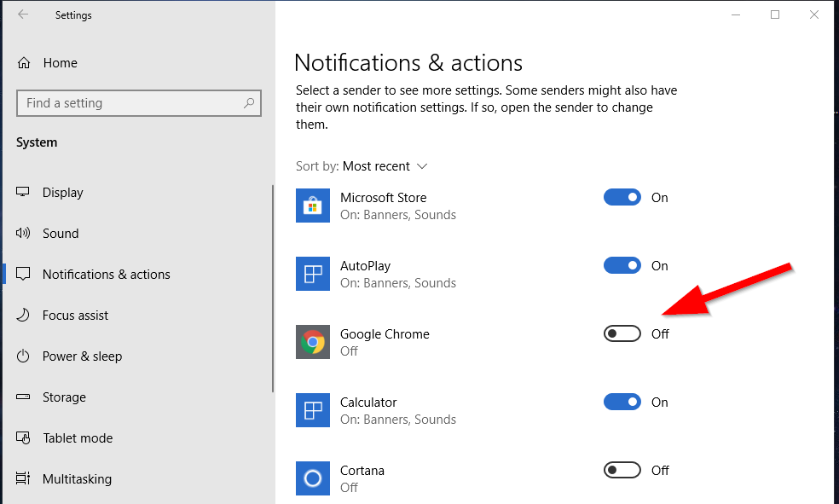Screen dimensions: 839x504
Task: Go to Focus assist settings
Action: (75, 315)
